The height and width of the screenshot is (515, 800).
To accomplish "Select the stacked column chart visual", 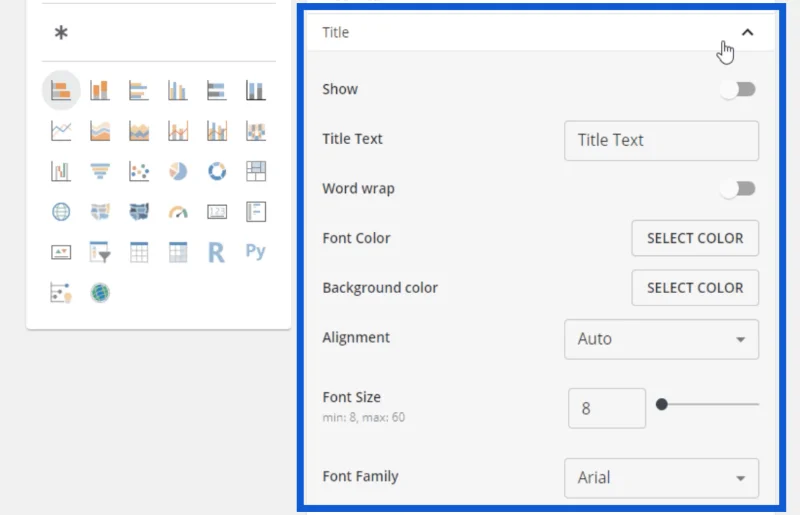I will [100, 91].
